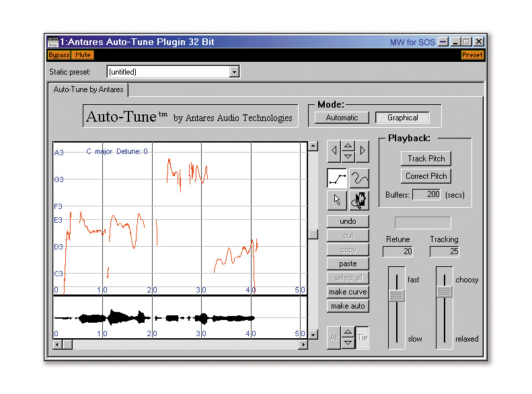Click the Buffers seconds input field

point(426,194)
